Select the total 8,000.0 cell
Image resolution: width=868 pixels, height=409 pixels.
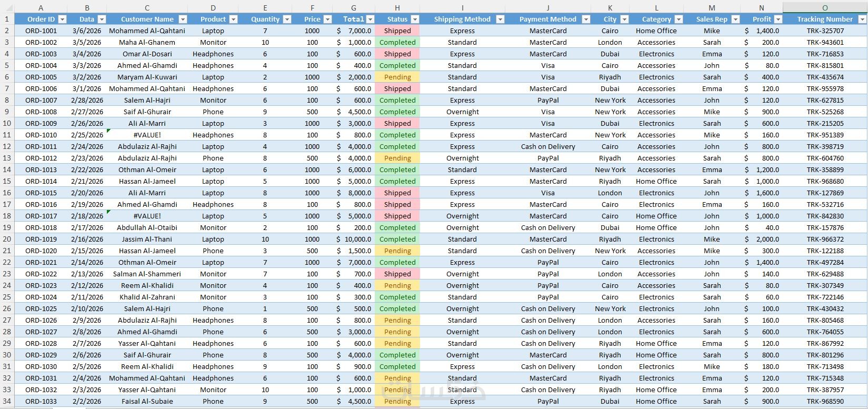click(354, 193)
